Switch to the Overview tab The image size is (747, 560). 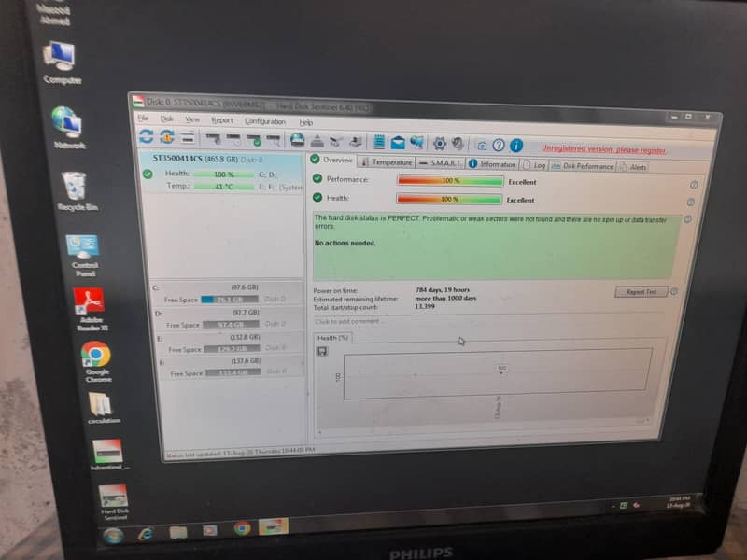point(331,160)
